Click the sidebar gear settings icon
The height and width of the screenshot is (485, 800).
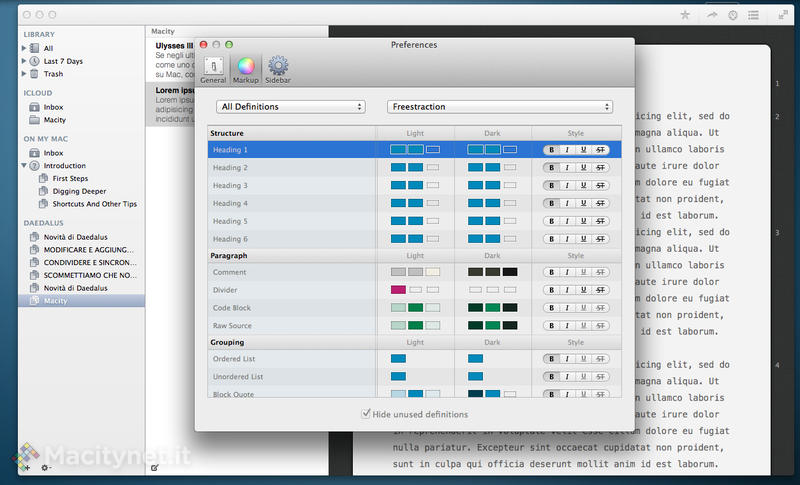[45, 467]
